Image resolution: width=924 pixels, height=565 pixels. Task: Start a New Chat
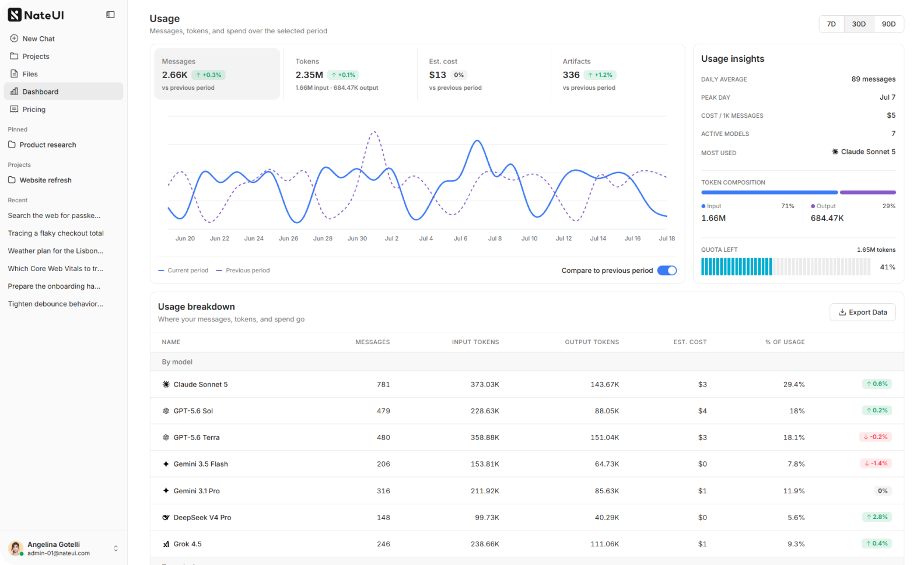coord(64,38)
